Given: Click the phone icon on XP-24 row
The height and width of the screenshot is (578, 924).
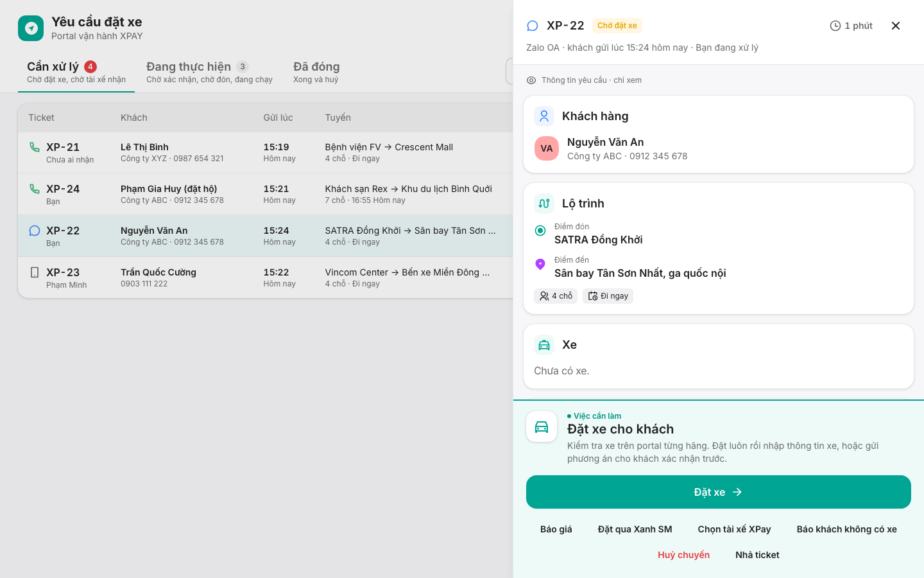Looking at the screenshot, I should click(35, 189).
